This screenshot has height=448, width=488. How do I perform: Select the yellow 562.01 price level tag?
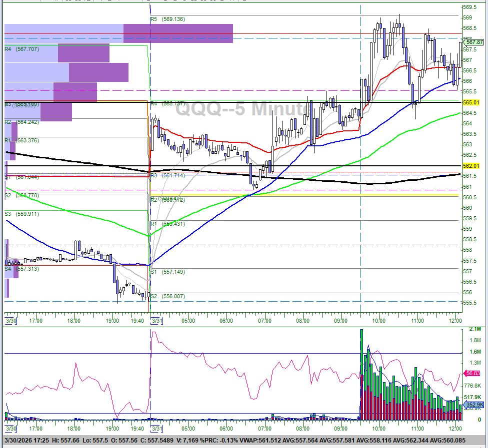(x=471, y=166)
